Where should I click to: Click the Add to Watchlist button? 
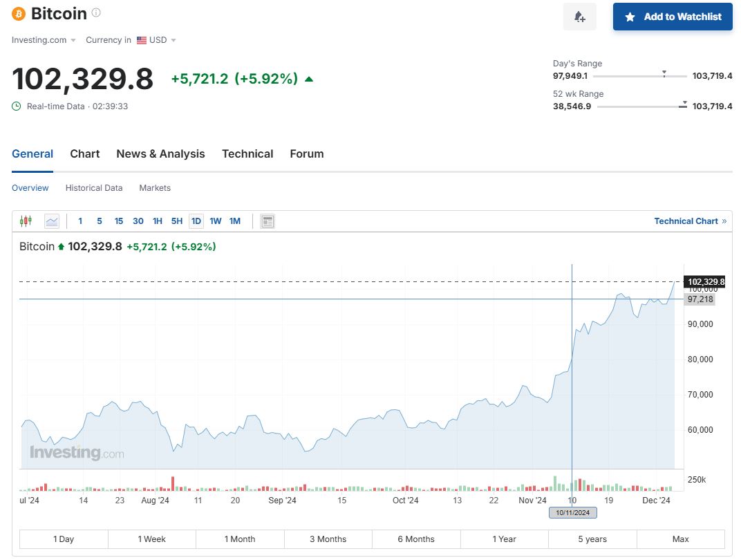[673, 17]
